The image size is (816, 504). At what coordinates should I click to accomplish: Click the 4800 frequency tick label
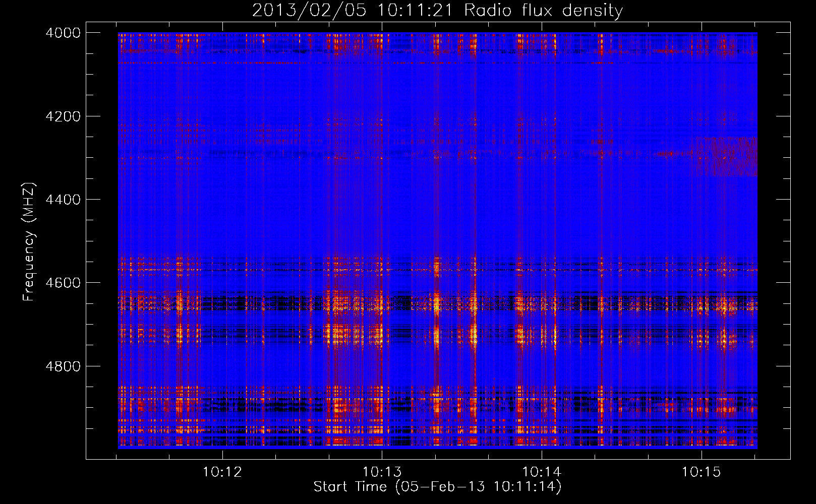point(63,366)
